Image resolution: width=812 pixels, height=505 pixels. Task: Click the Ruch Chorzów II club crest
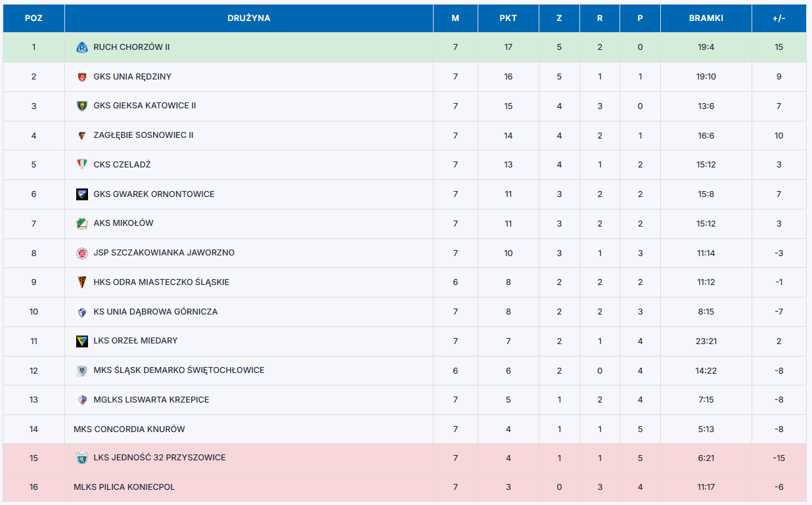pyautogui.click(x=81, y=47)
